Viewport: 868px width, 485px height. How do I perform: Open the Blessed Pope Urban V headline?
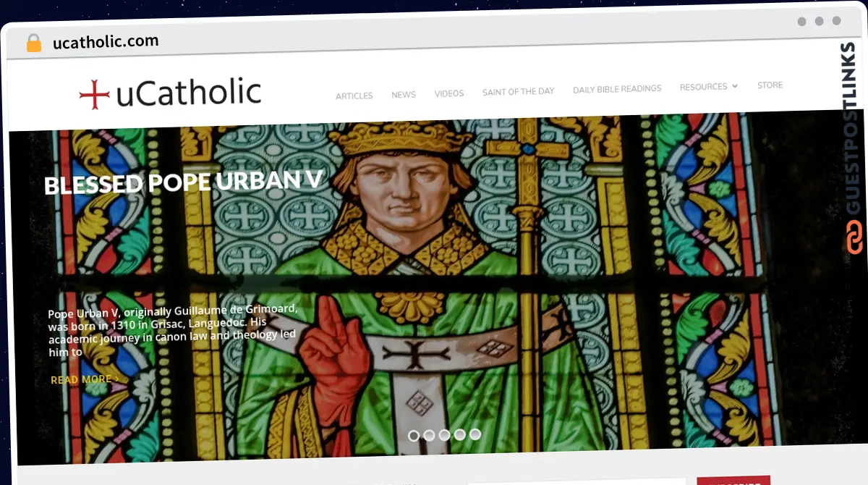coord(184,182)
